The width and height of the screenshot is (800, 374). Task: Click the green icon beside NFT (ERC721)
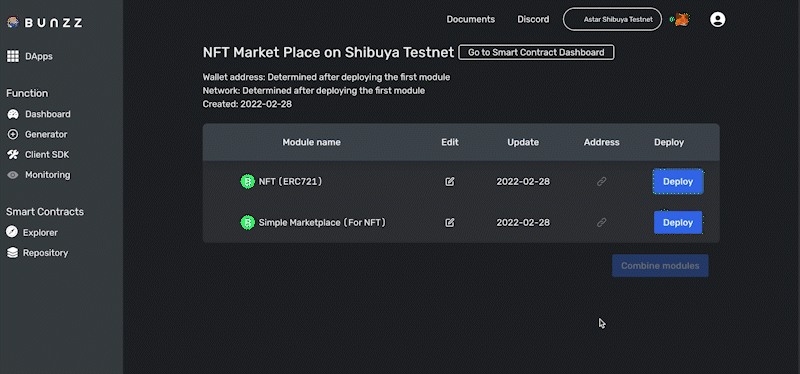(x=247, y=181)
